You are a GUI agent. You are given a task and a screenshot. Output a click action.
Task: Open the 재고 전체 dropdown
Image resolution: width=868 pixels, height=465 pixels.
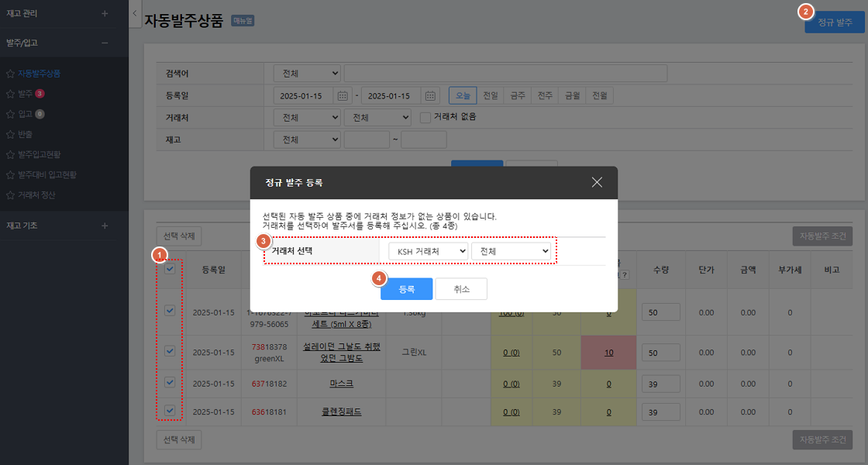click(307, 139)
